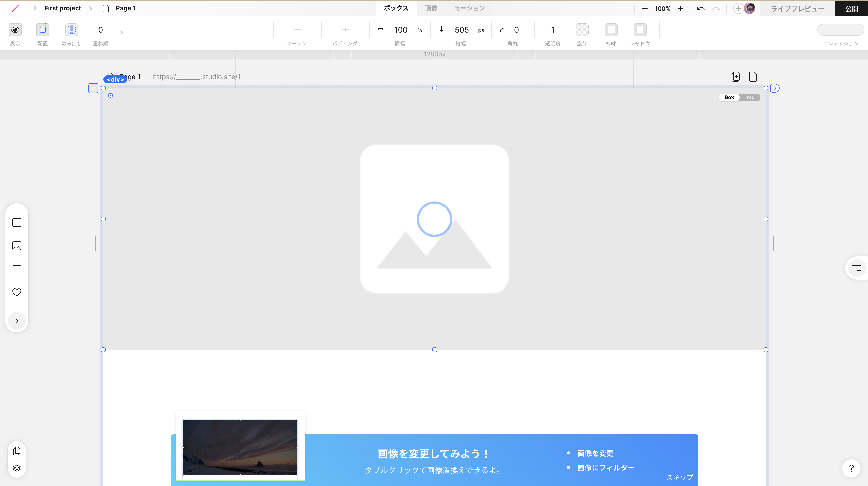This screenshot has height=486, width=868.
Task: Expand the left toolbar with chevron
Action: click(x=17, y=321)
